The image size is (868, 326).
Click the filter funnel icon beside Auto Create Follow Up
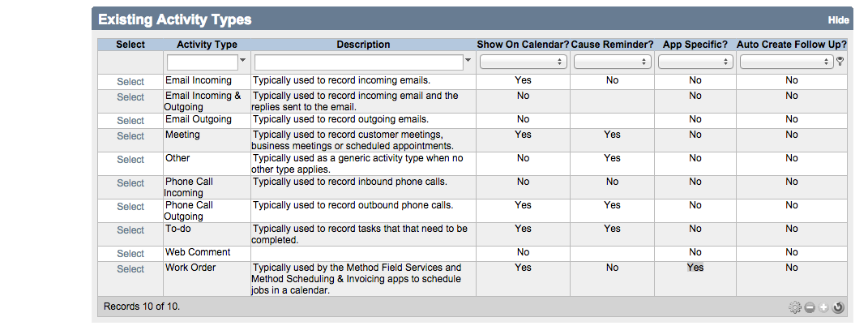point(840,62)
